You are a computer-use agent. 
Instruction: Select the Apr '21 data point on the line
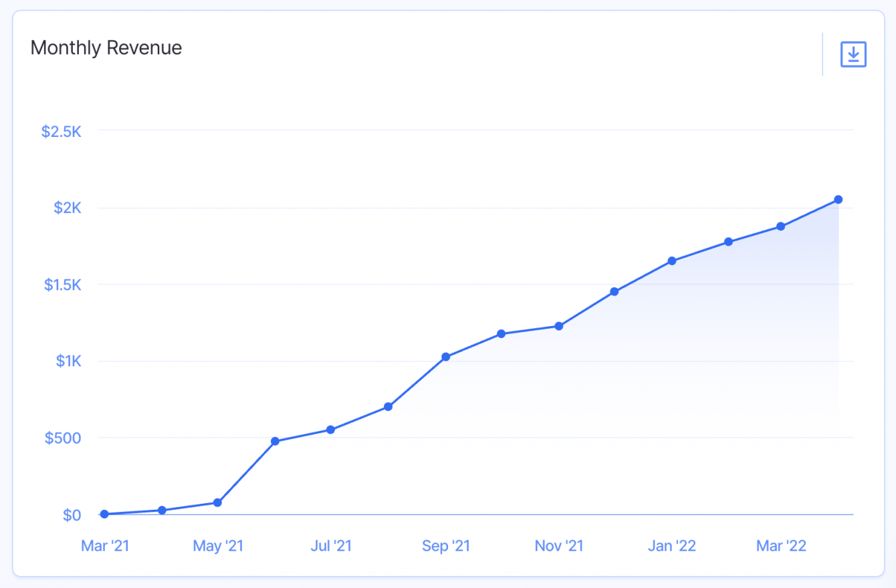coord(162,510)
